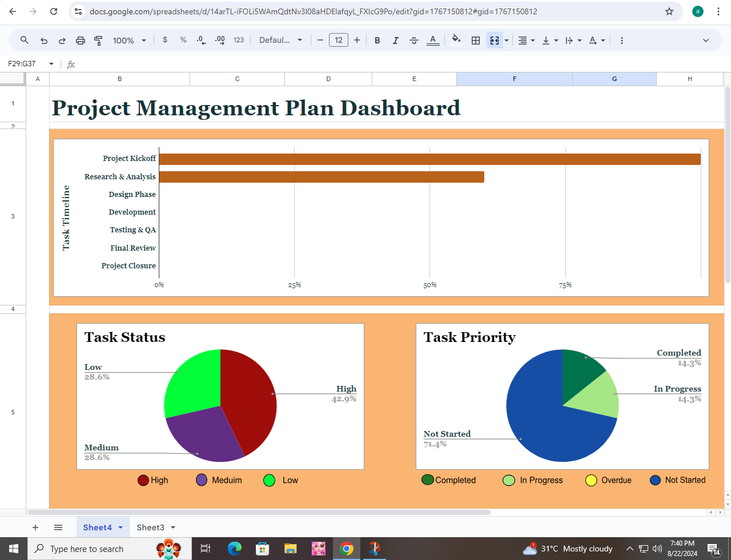The image size is (731, 560).
Task: Select column F header
Action: tap(514, 79)
